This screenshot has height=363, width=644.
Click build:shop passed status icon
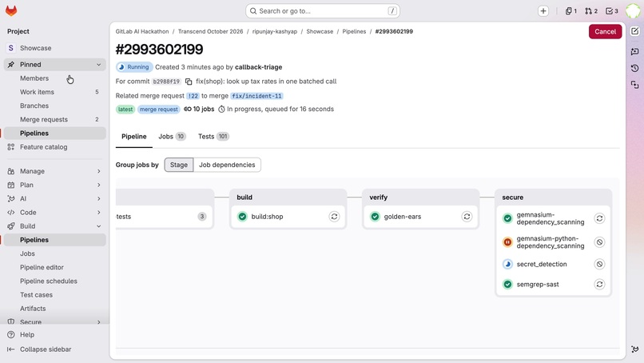242,217
